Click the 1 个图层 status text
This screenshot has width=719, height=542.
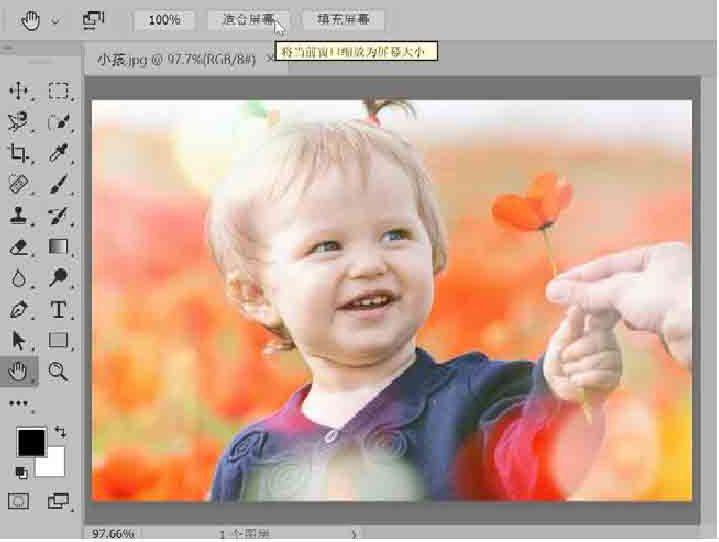click(x=244, y=534)
